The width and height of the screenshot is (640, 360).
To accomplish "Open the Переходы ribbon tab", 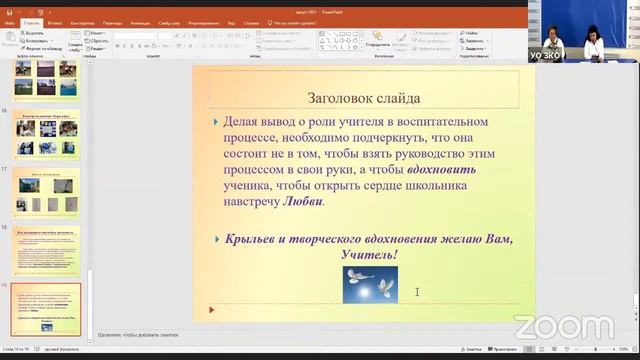I will 112,23.
